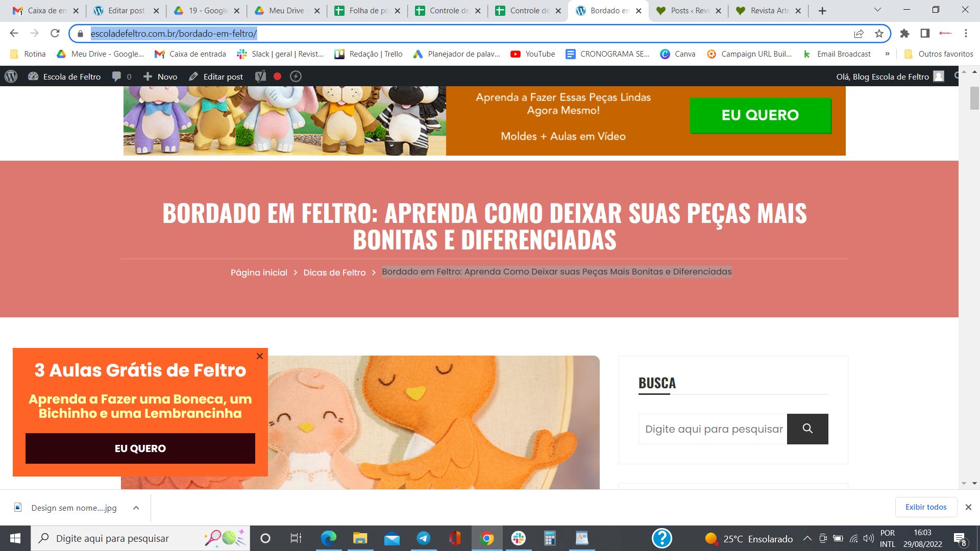Open a new browser tab

coord(822,11)
